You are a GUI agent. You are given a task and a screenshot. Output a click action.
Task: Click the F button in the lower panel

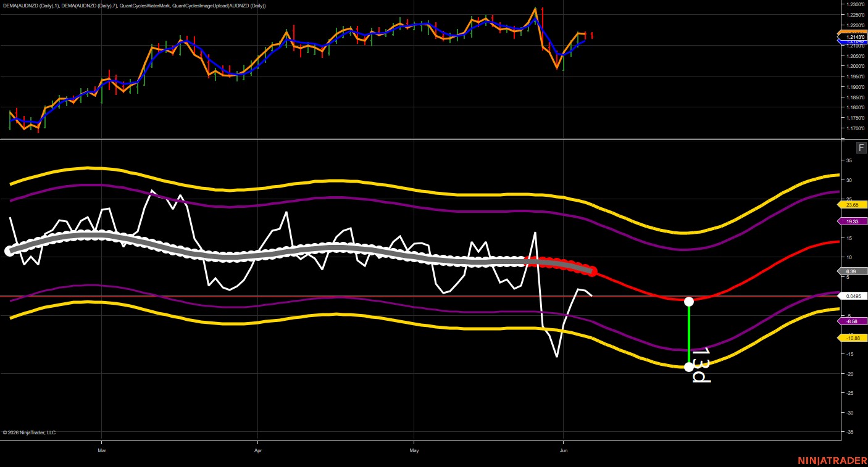click(x=861, y=147)
